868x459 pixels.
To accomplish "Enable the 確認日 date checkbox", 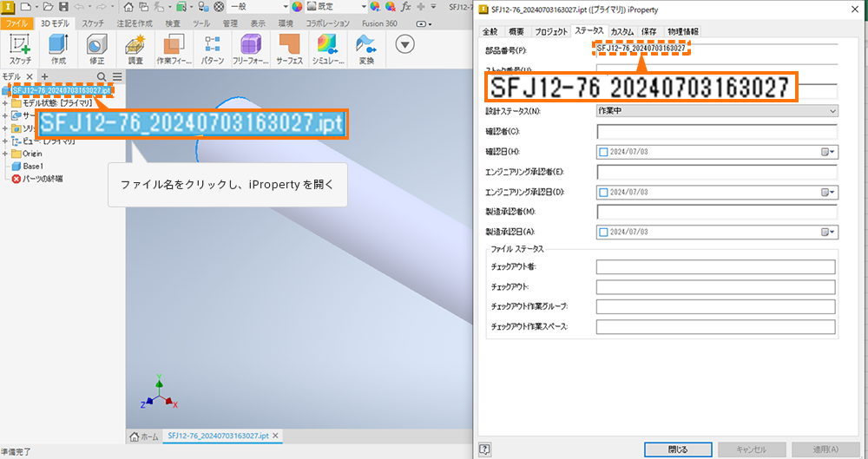I will tap(604, 152).
